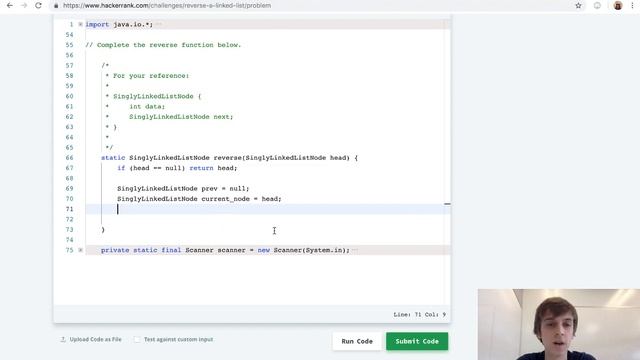Open the user profile avatar in browser toolbar
The image size is (640, 360).
click(618, 6)
